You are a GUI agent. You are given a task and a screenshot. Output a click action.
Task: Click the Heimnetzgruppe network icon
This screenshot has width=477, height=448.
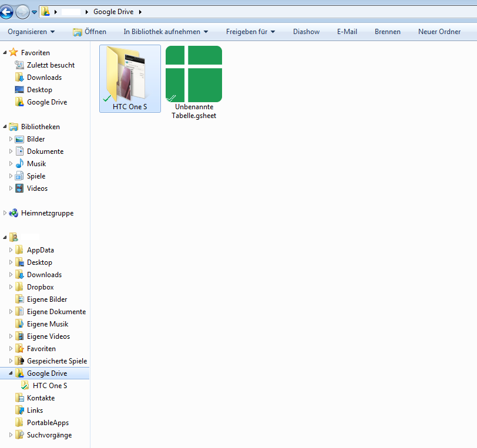point(14,213)
